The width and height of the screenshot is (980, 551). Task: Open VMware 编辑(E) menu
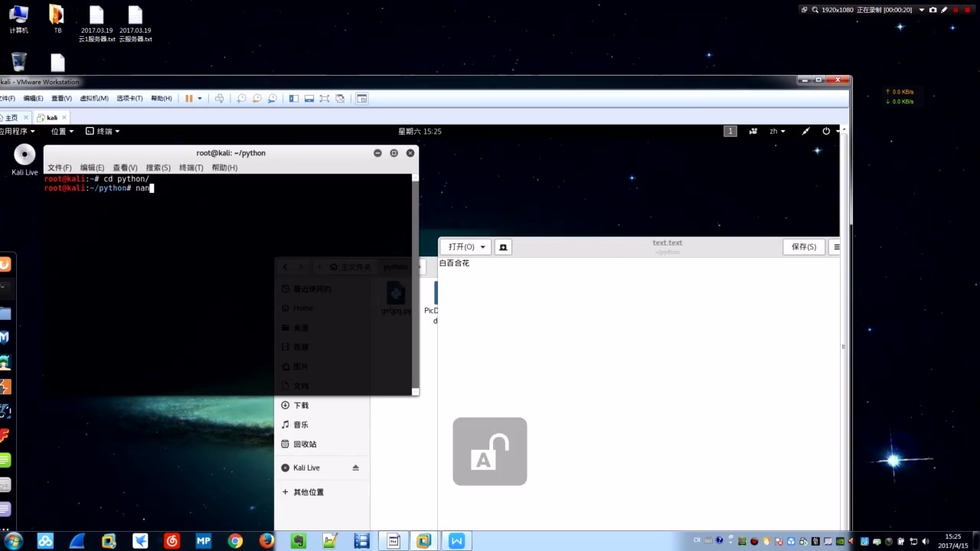coord(33,98)
